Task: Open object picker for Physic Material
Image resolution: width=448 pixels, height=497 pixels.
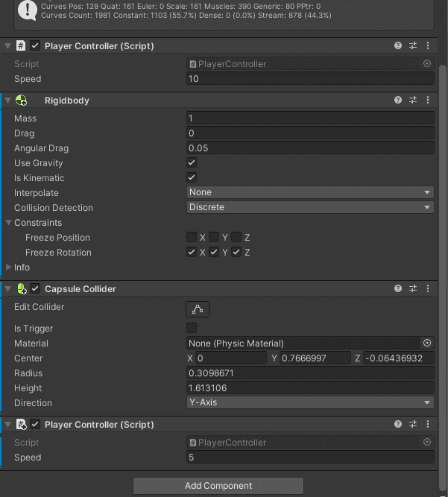Action: (x=427, y=343)
